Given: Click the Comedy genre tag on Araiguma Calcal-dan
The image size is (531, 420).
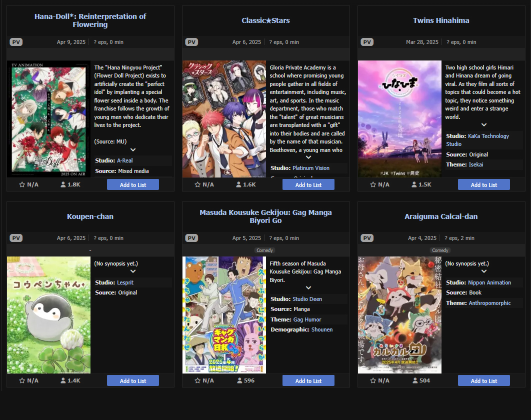Looking at the screenshot, I should click(440, 250).
